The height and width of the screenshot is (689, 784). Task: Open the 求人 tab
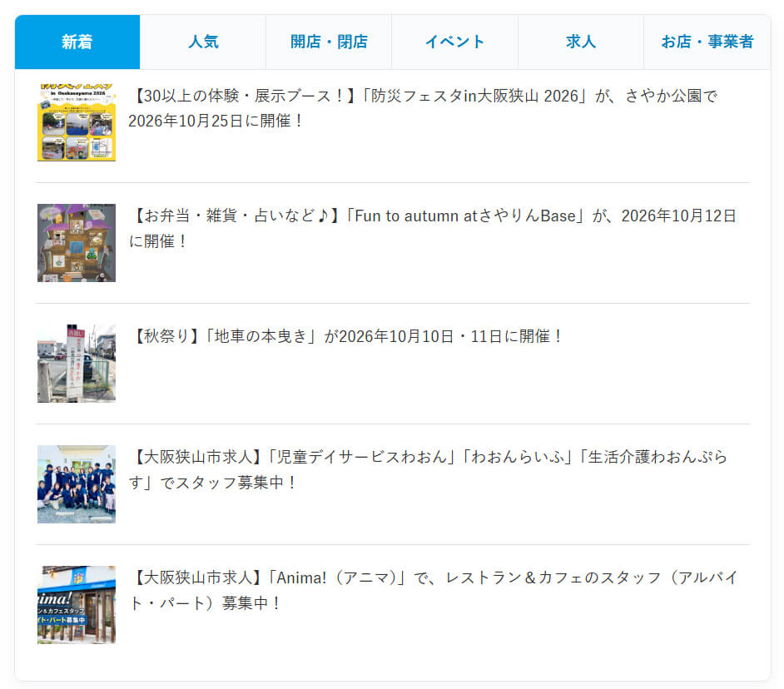pyautogui.click(x=581, y=42)
